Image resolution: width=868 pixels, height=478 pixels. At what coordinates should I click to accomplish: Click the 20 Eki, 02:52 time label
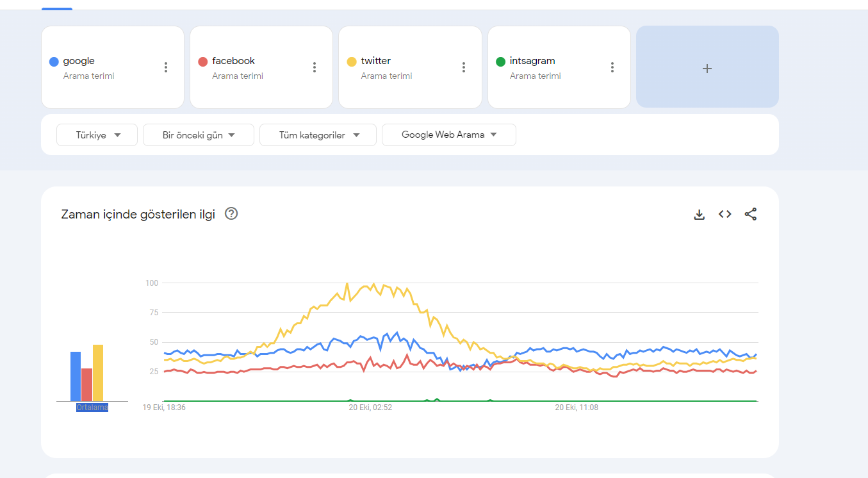(370, 408)
